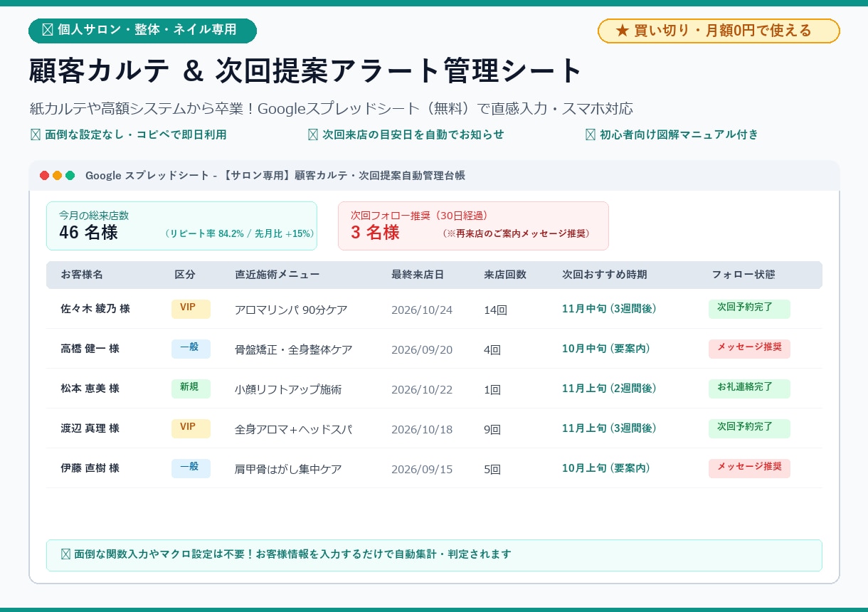Viewport: 868px width, 612px height.
Task: Click the orange window dot in title bar
Action: click(58, 176)
